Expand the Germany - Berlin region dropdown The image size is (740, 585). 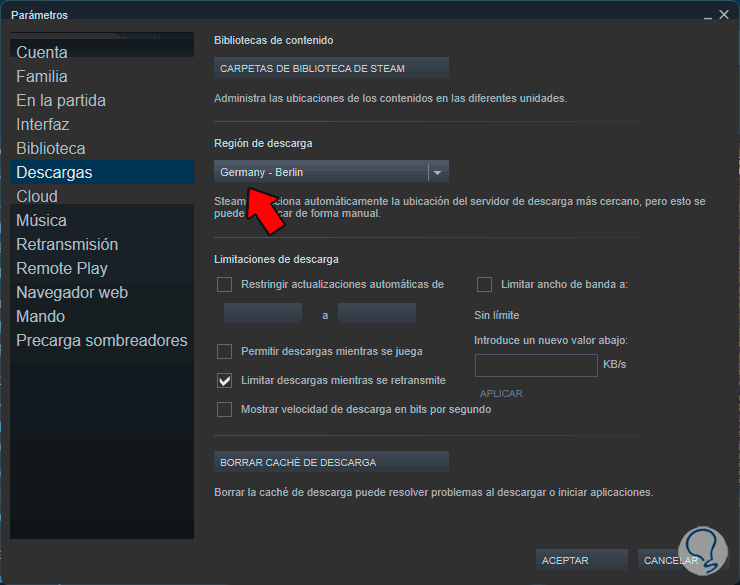(331, 172)
